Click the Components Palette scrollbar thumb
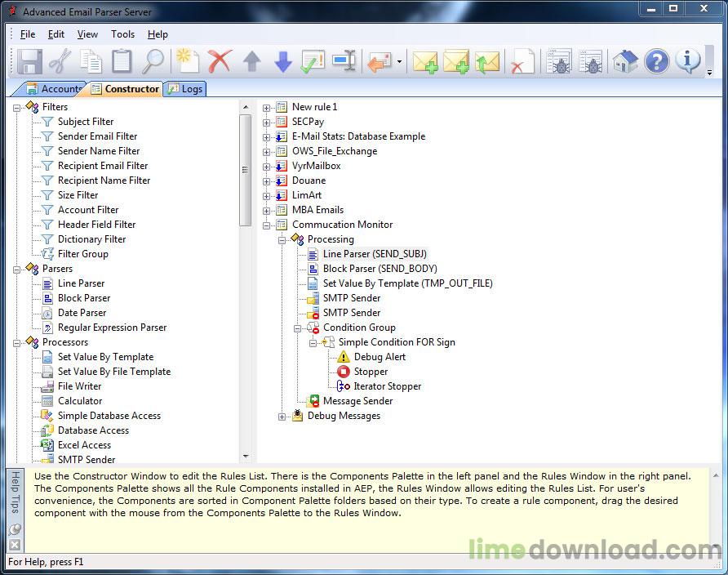Screen dimensions: 728x575 (x=245, y=170)
